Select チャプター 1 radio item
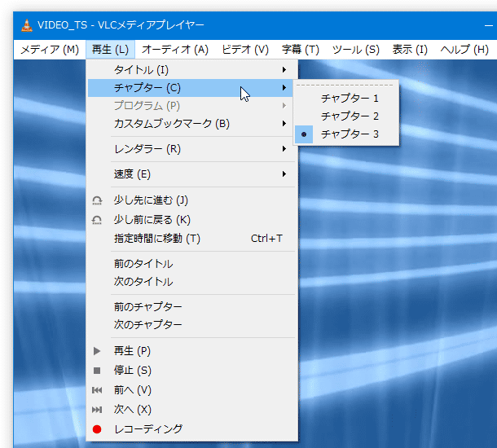497x448 pixels. [346, 99]
